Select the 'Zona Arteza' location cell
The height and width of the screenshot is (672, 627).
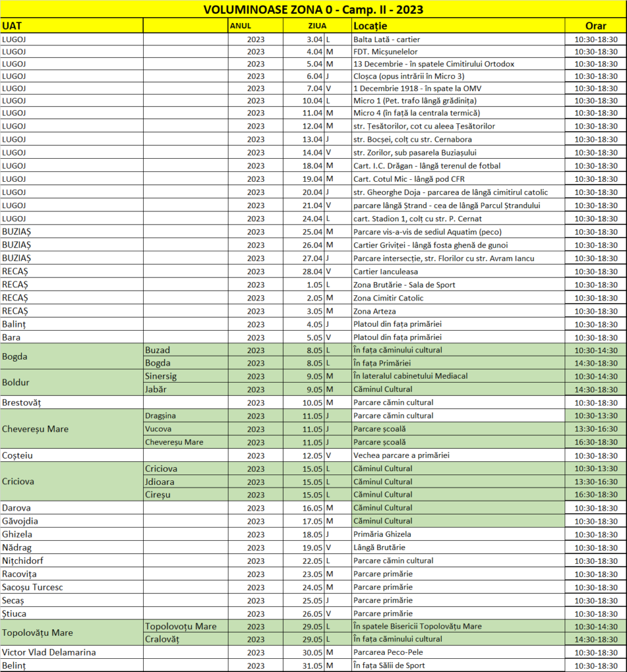point(458,311)
